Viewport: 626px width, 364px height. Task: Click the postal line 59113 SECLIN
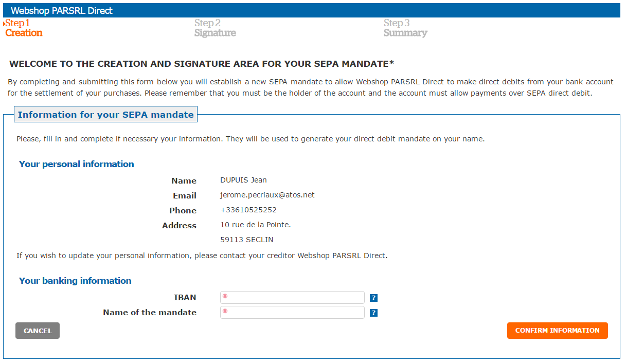[x=247, y=240]
